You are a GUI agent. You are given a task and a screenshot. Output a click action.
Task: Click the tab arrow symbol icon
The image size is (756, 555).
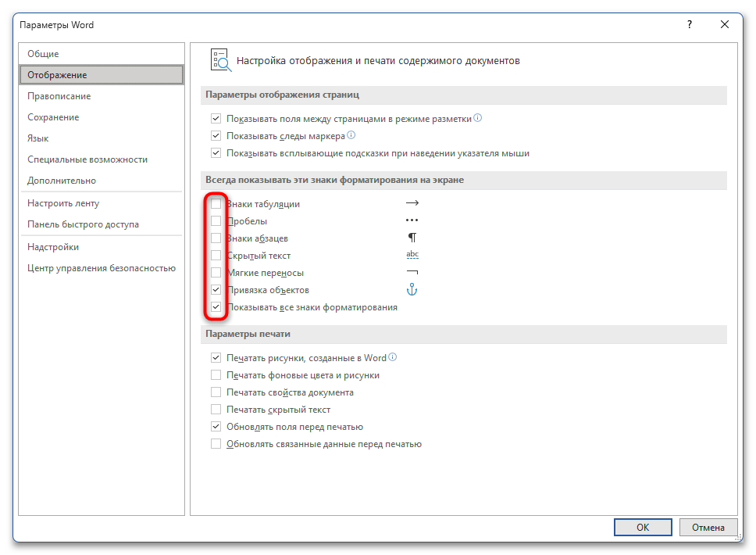[412, 203]
